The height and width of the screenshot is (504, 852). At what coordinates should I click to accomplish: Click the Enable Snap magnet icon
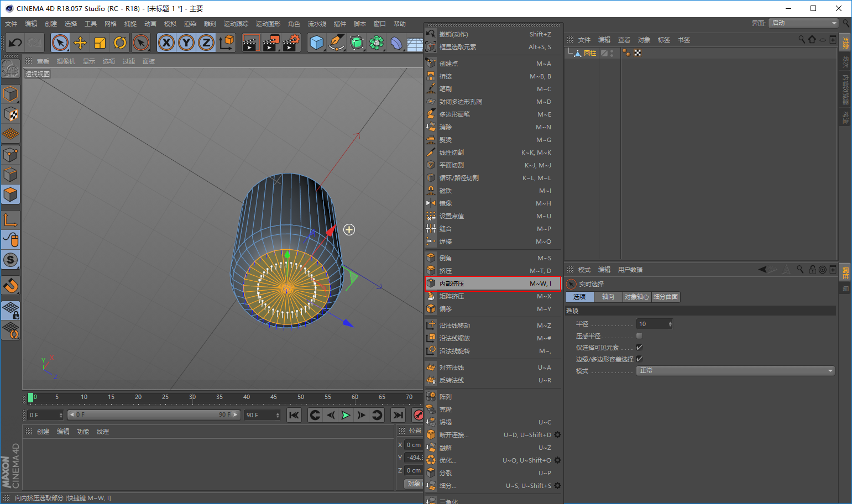(11, 286)
